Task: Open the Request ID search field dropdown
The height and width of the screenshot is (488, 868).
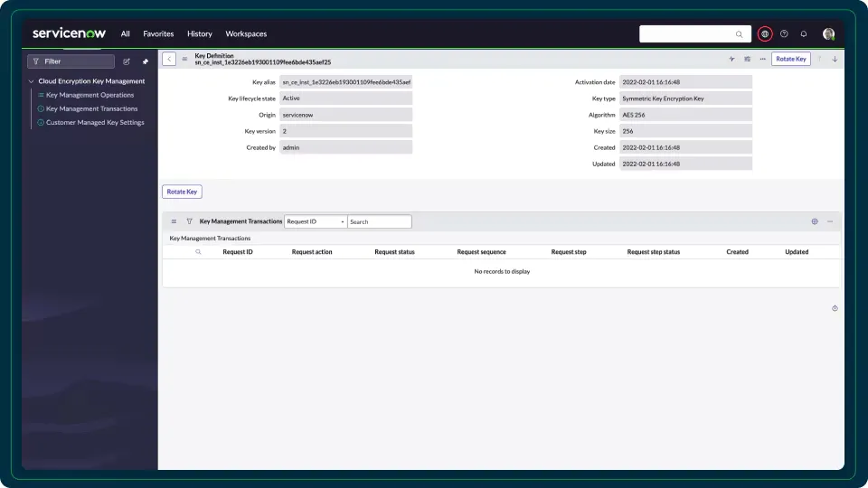Action: click(x=316, y=221)
